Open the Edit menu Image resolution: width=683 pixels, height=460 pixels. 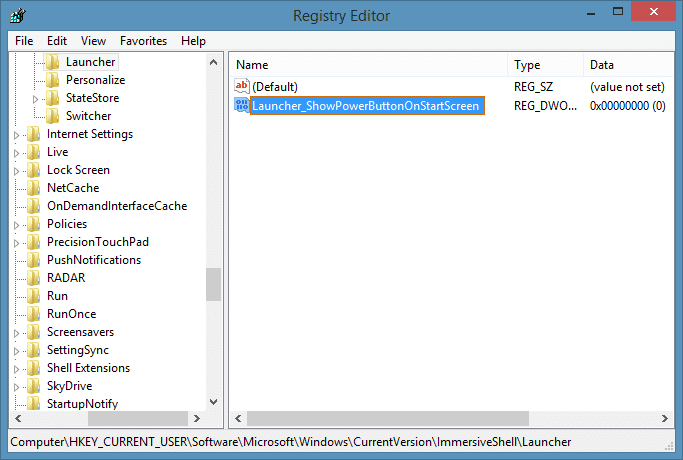tap(57, 41)
